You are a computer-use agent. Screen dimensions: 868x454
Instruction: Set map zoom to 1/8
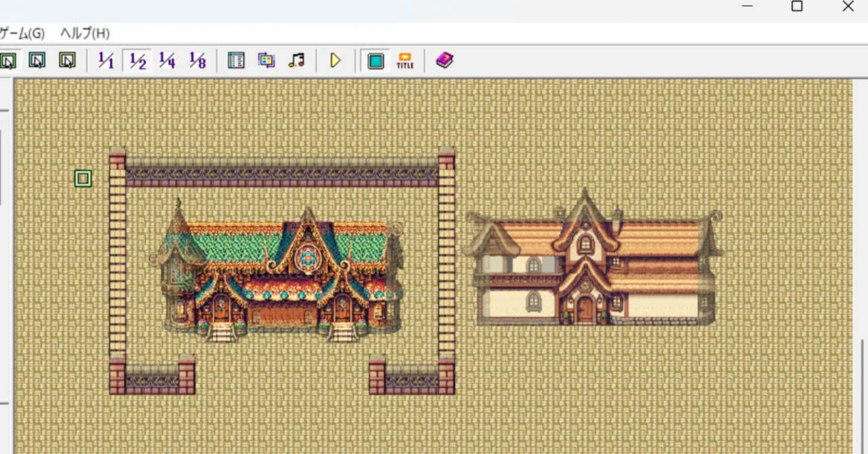point(197,61)
